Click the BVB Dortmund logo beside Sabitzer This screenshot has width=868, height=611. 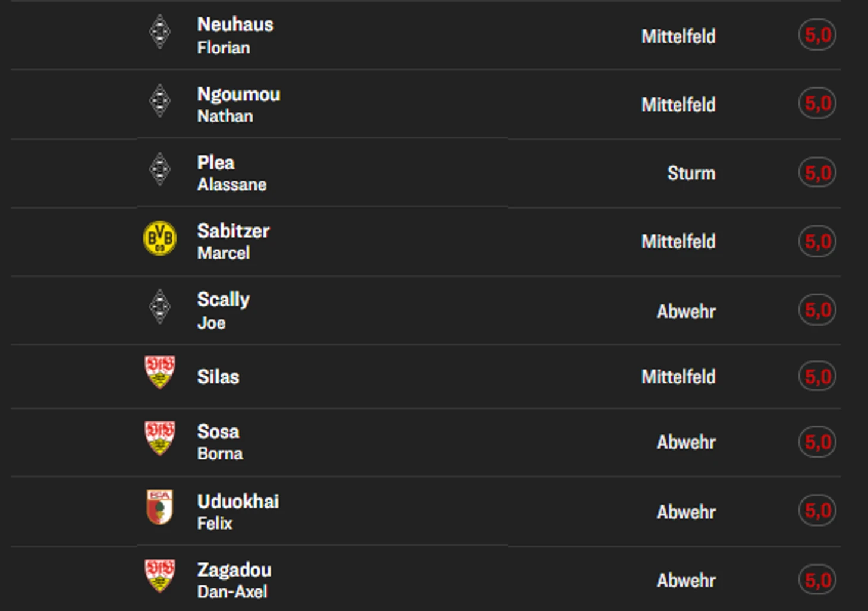point(159,238)
